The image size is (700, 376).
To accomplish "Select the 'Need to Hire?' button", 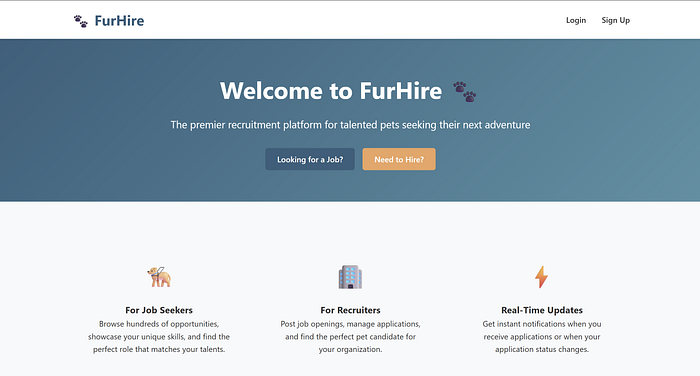I will pyautogui.click(x=399, y=159).
